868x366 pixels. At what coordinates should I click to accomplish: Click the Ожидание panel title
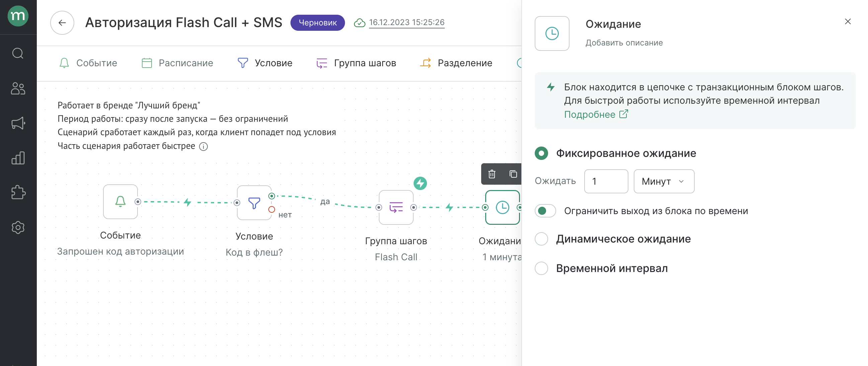click(613, 24)
